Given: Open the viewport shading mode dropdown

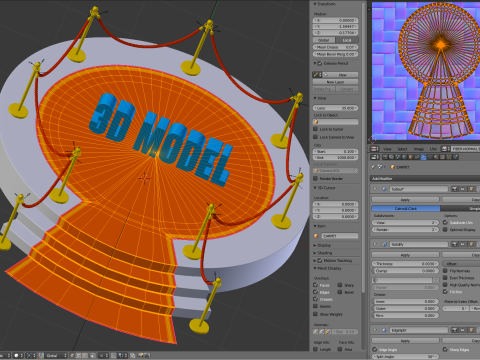Looking at the screenshot, I should pos(18,356).
